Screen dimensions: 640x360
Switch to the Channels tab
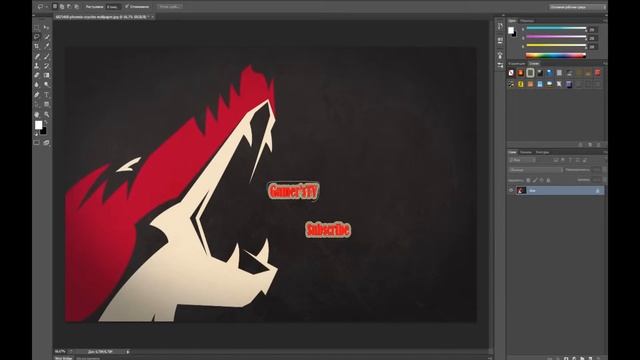click(526, 152)
